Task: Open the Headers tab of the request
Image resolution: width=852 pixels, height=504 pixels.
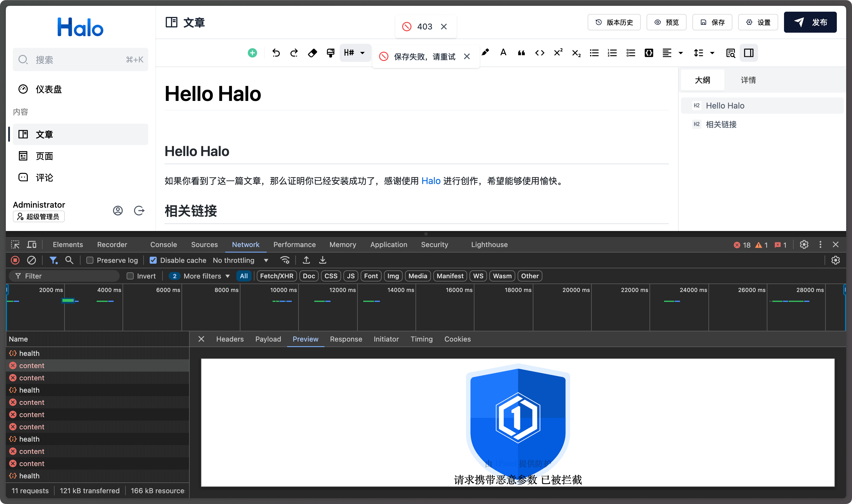Action: pyautogui.click(x=230, y=339)
